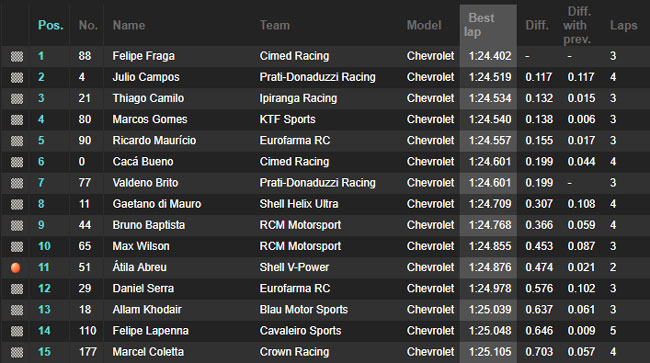Click the Prati-Donaduzzi Racing team for Valdeno Brito
The image size is (650, 363).
318,183
